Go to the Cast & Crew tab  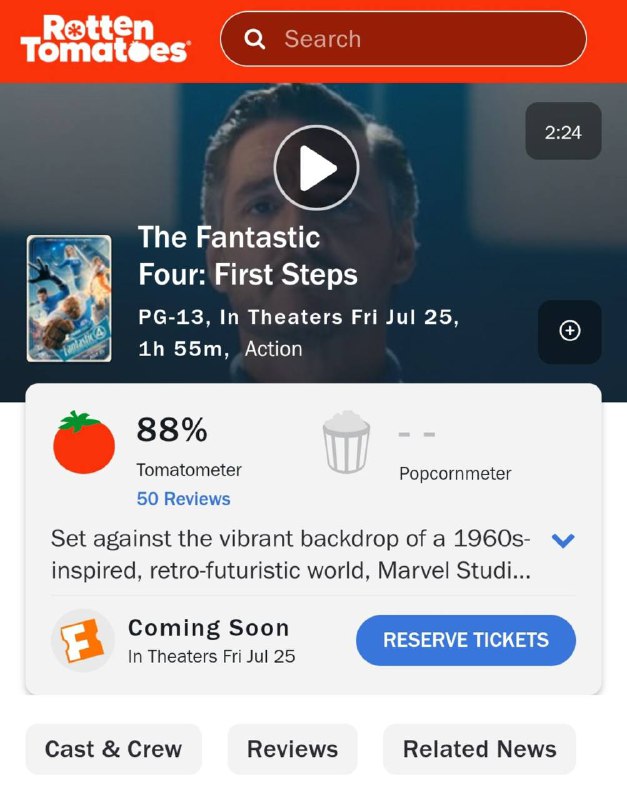tap(113, 749)
